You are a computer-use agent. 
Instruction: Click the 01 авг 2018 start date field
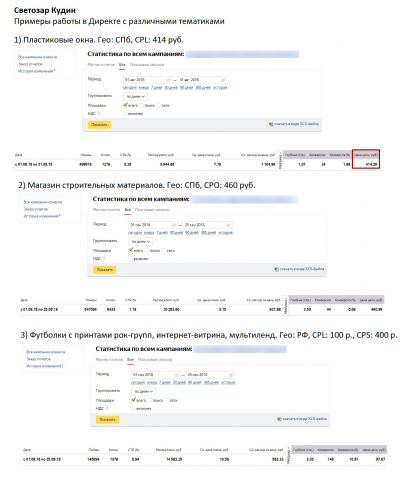tap(148, 80)
